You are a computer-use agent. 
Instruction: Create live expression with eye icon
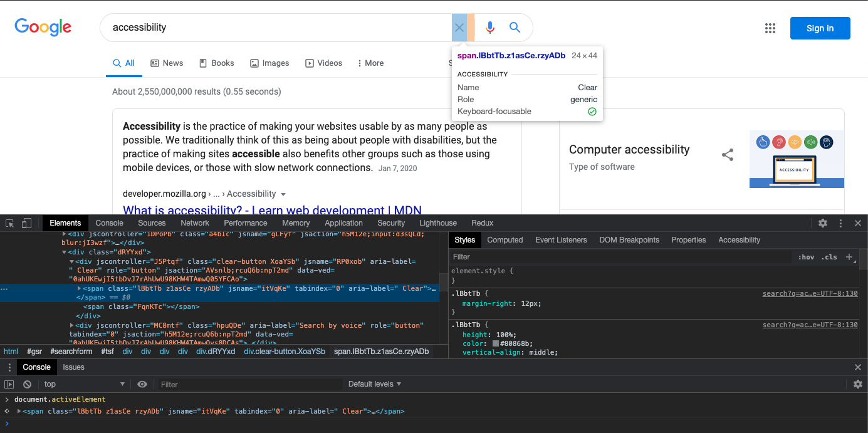click(142, 384)
